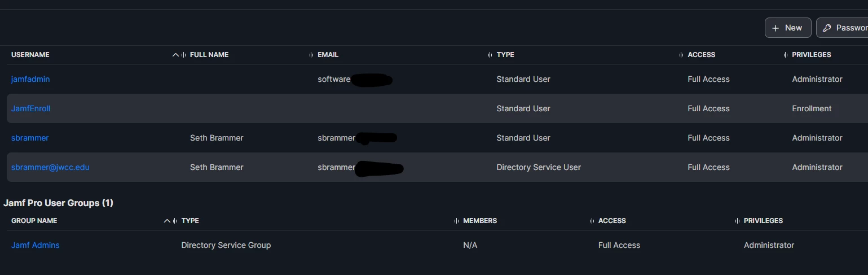
Task: Click Standard User type for jamfadmin
Action: 523,79
